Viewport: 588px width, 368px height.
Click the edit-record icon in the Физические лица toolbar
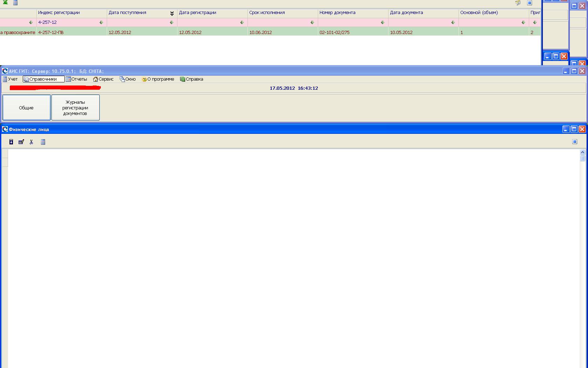pyautogui.click(x=21, y=142)
